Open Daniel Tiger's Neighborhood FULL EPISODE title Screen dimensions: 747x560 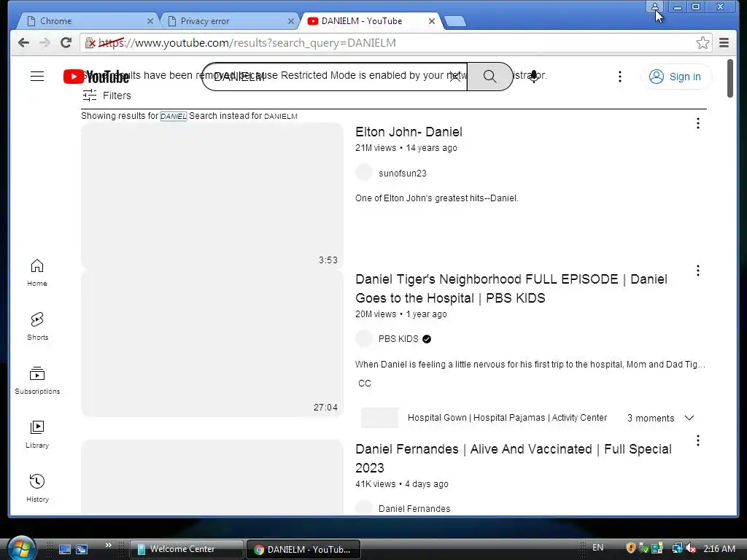tap(511, 289)
